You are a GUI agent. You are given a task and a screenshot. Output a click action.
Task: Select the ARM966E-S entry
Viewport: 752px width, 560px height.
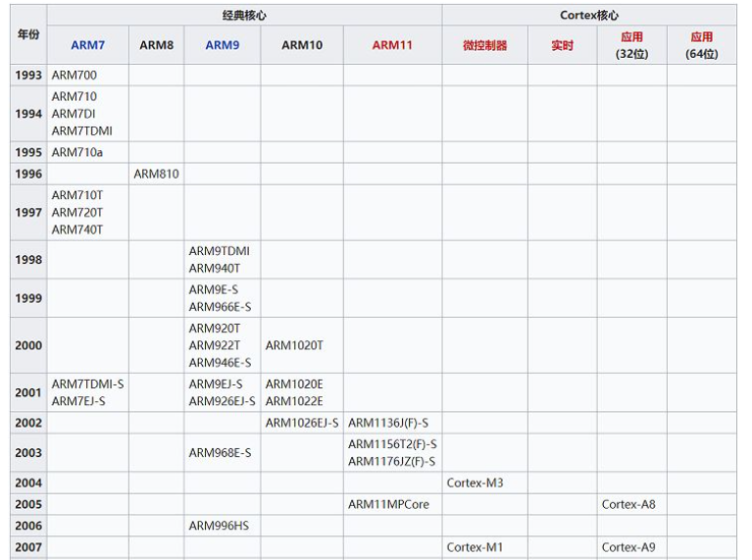(x=221, y=307)
